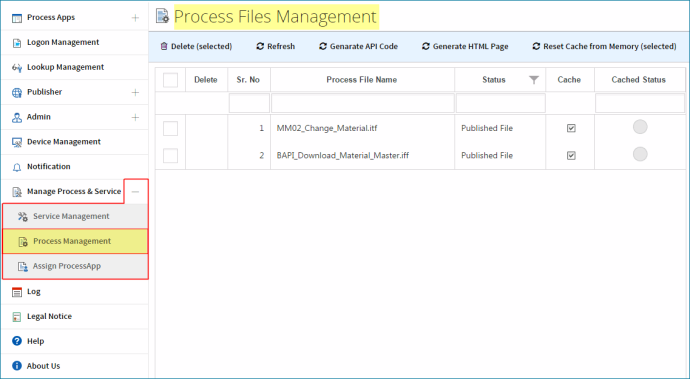Click the BAPI_Download_Material_Master.iff file name
This screenshot has width=690, height=379.
343,155
